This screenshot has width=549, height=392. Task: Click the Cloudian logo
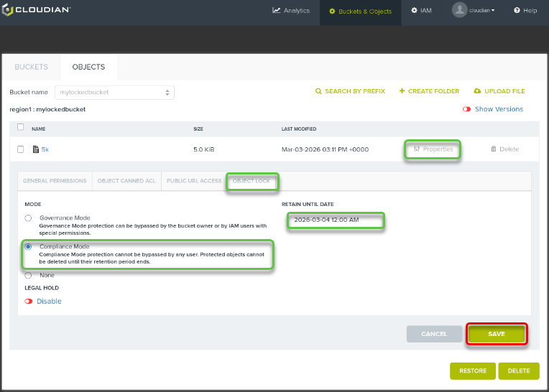click(x=36, y=10)
